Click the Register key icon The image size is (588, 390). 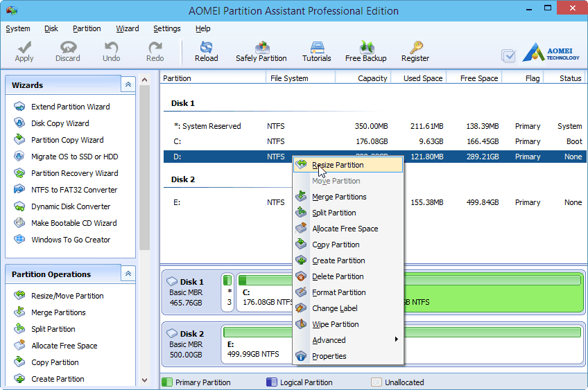[415, 51]
